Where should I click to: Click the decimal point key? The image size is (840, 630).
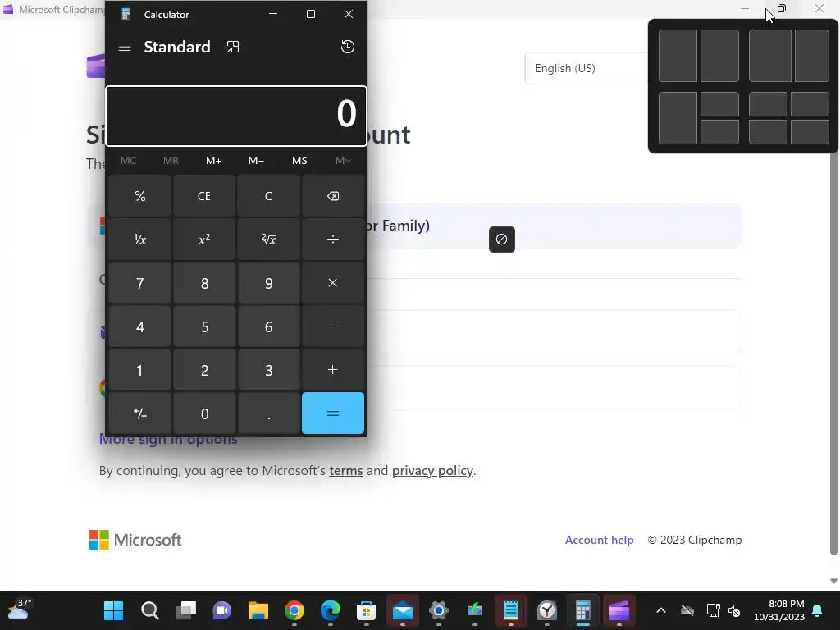pos(268,413)
